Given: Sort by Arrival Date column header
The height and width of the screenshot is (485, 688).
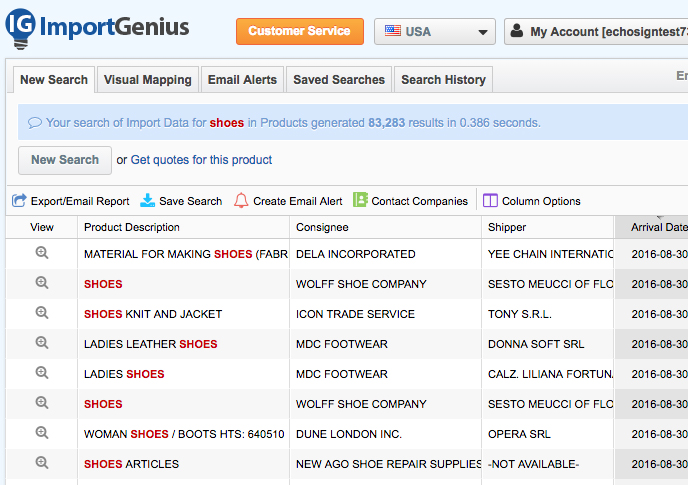Looking at the screenshot, I should click(652, 227).
